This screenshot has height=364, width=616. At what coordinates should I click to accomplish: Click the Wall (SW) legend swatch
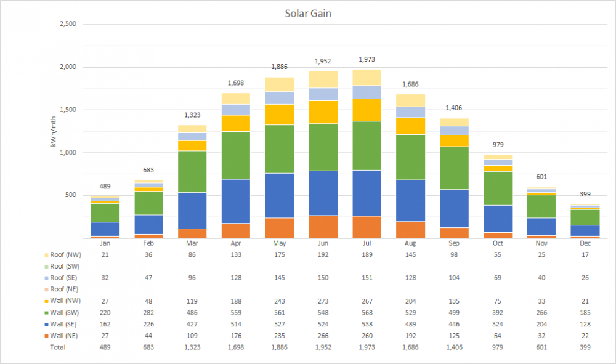pyautogui.click(x=46, y=313)
